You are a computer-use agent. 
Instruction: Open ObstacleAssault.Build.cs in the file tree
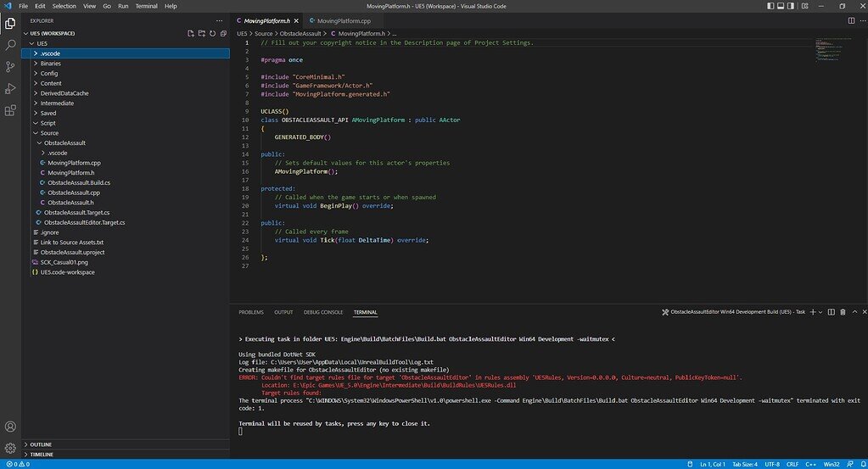(x=79, y=182)
